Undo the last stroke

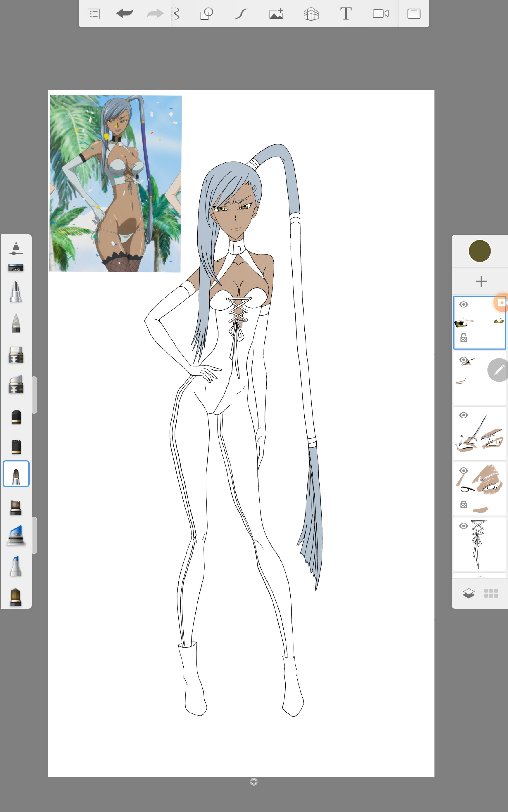click(125, 13)
